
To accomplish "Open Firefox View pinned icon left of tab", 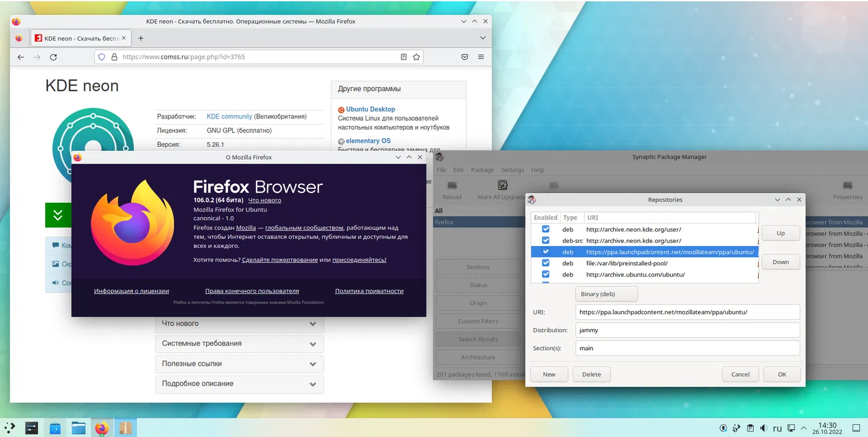I will (x=19, y=38).
